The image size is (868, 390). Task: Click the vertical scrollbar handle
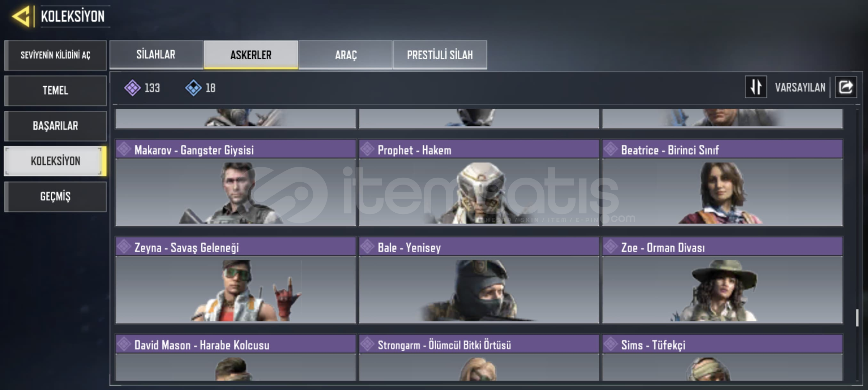click(857, 318)
